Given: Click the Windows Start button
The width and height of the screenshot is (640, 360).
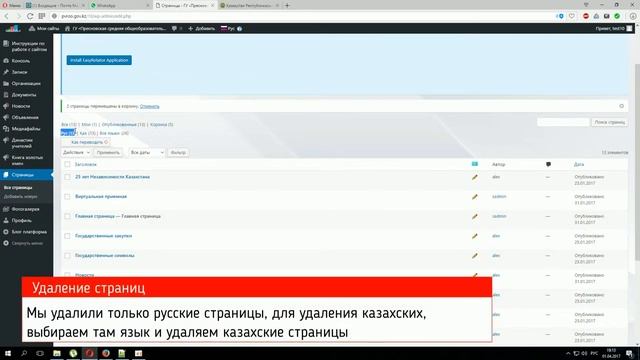Looking at the screenshot, I should point(8,353).
